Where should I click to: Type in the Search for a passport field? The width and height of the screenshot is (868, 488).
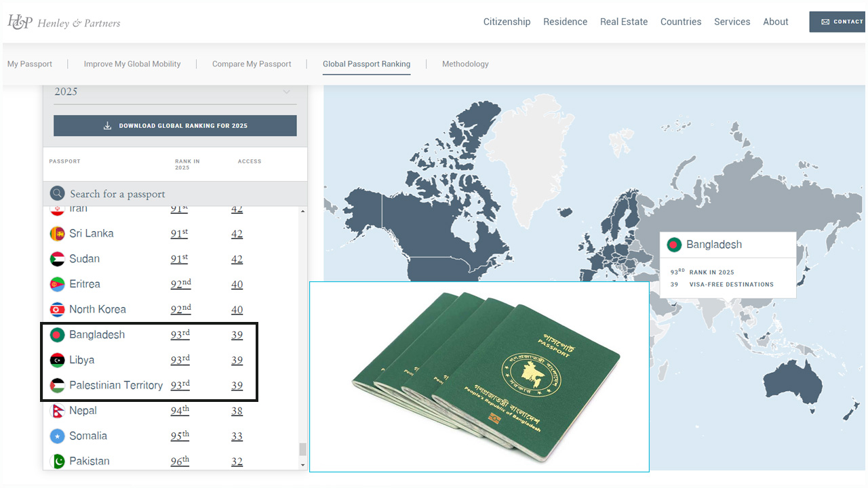(x=176, y=194)
